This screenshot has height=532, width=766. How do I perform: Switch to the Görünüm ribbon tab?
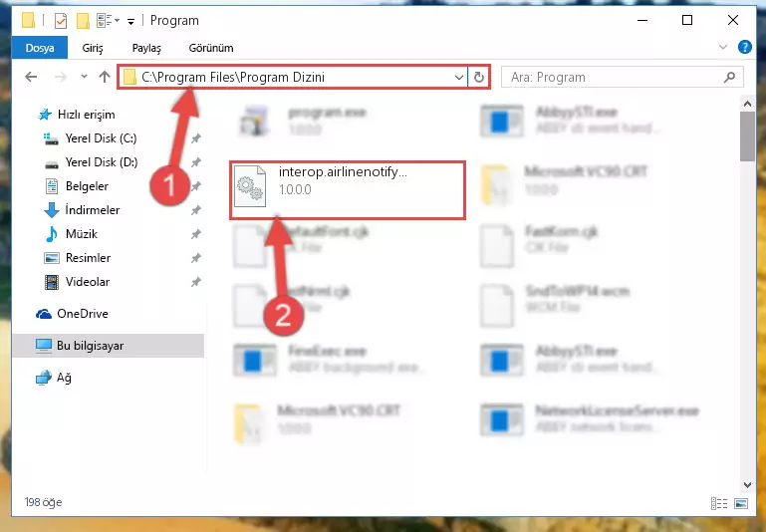(x=211, y=48)
